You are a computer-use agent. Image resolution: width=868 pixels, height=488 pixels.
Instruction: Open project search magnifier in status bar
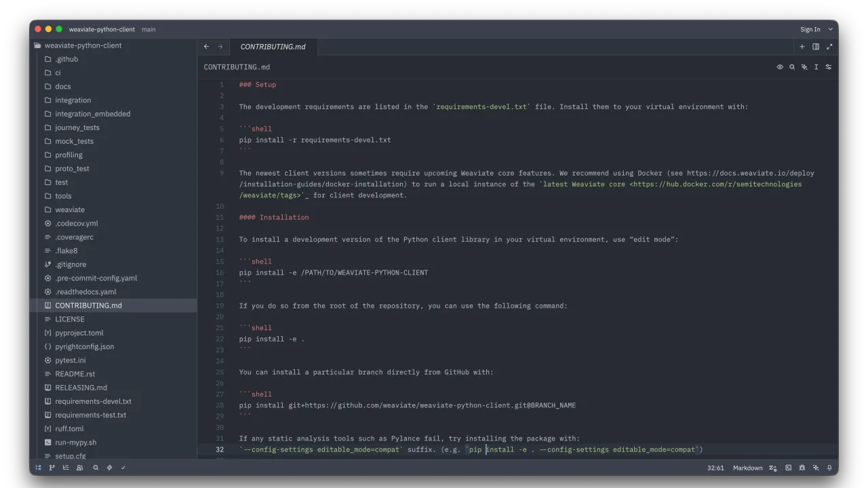click(96, 468)
